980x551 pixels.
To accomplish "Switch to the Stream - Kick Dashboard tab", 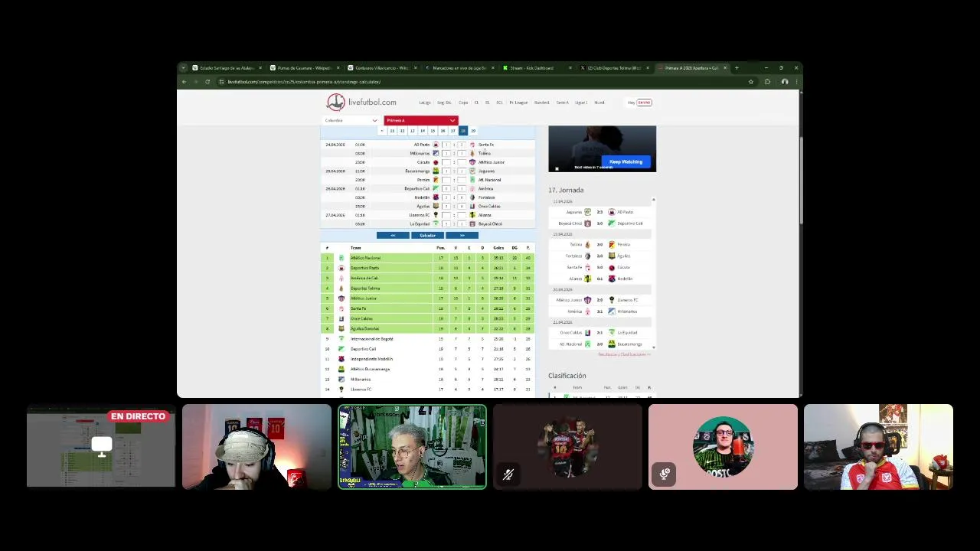I will [536, 68].
